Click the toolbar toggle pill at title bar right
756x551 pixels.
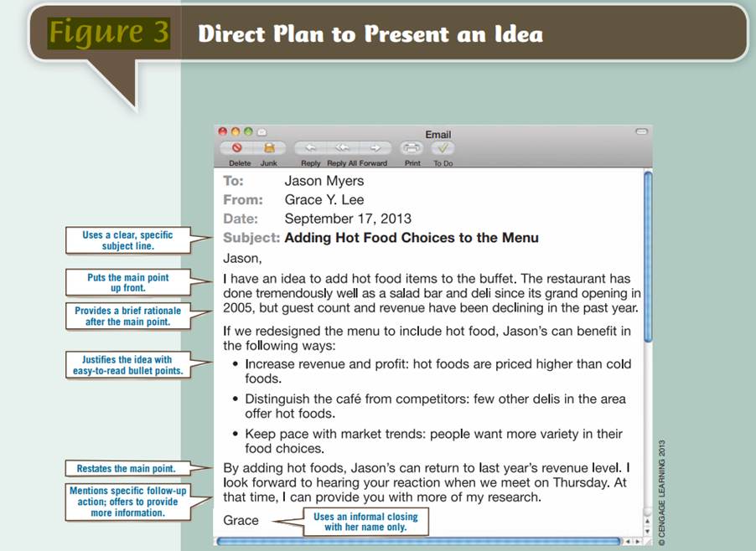641,131
